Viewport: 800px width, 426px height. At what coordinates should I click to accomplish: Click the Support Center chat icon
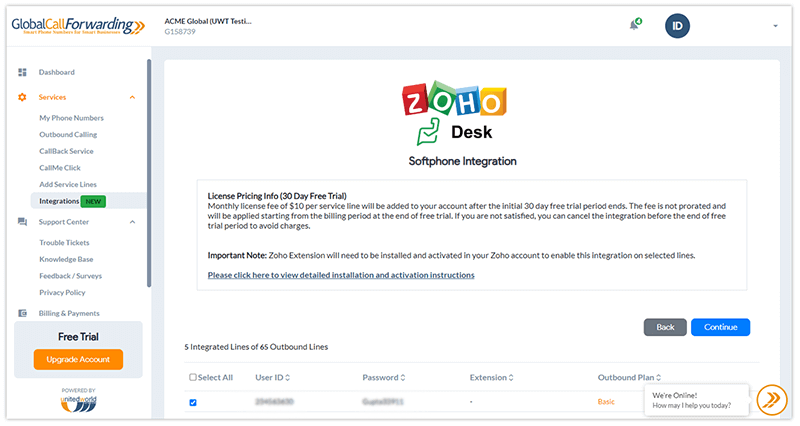click(x=22, y=222)
